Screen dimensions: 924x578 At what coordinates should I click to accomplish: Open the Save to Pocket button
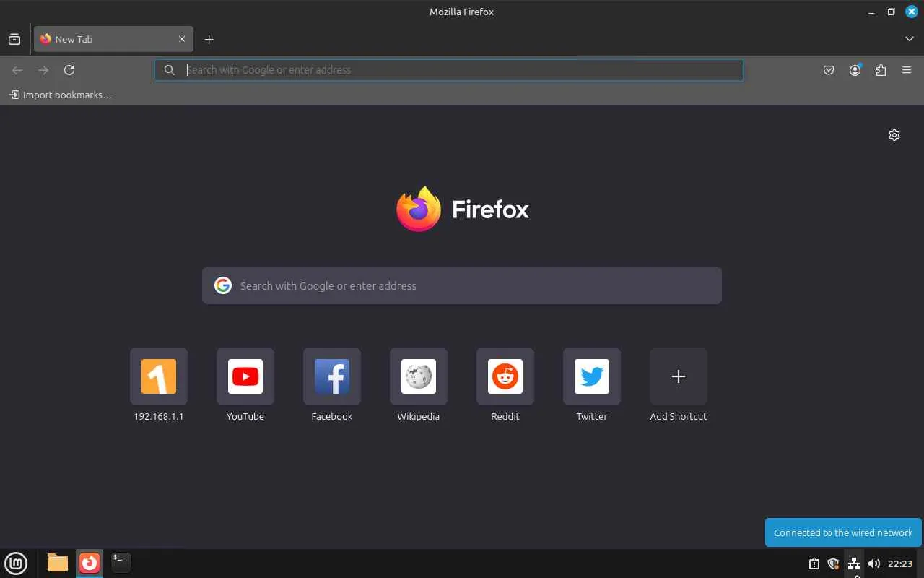pos(829,70)
